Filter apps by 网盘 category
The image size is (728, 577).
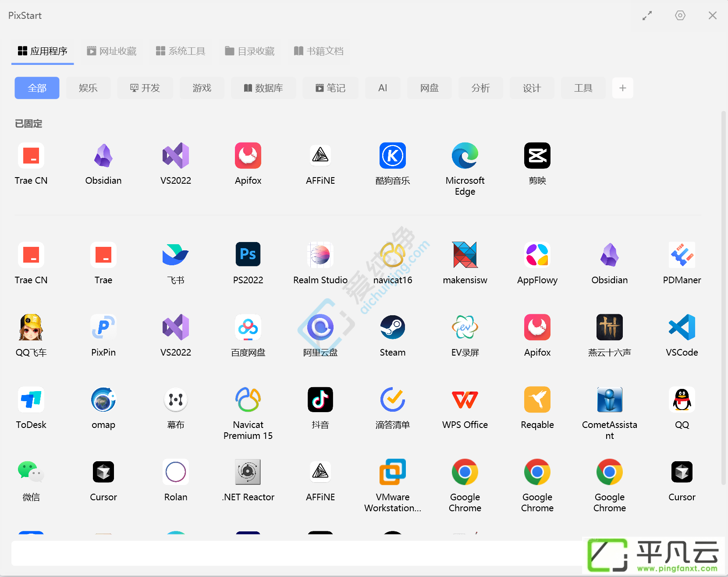430,88
